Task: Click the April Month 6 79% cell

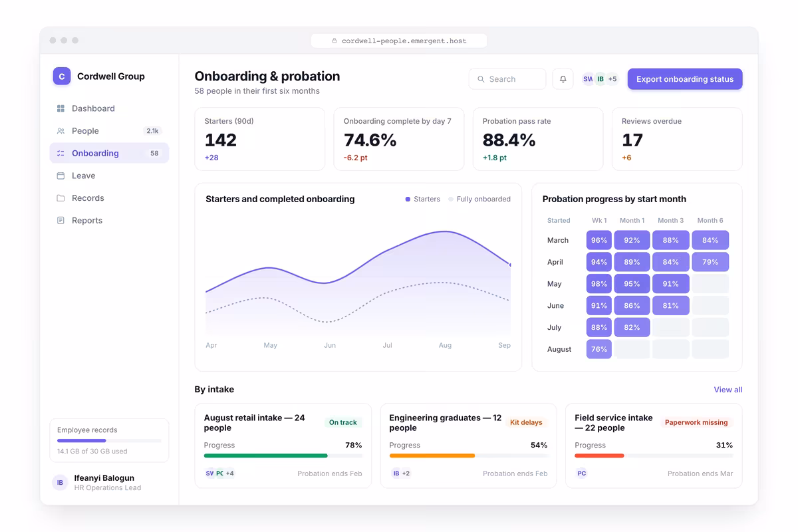Action: 710,262
